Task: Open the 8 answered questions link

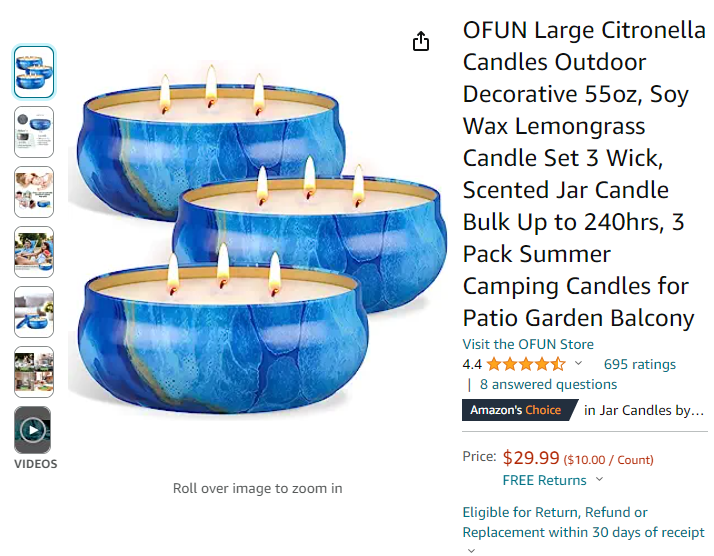Action: 548,384
